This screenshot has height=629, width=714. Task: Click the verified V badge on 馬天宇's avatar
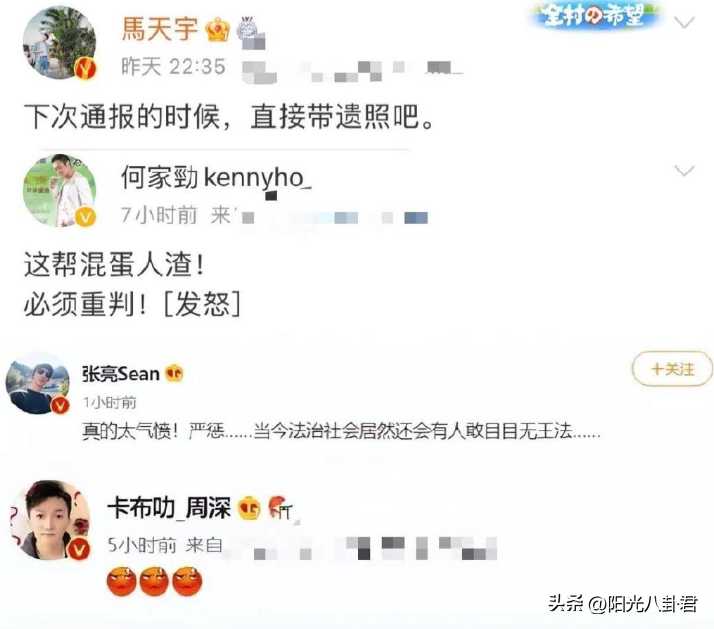85,69
